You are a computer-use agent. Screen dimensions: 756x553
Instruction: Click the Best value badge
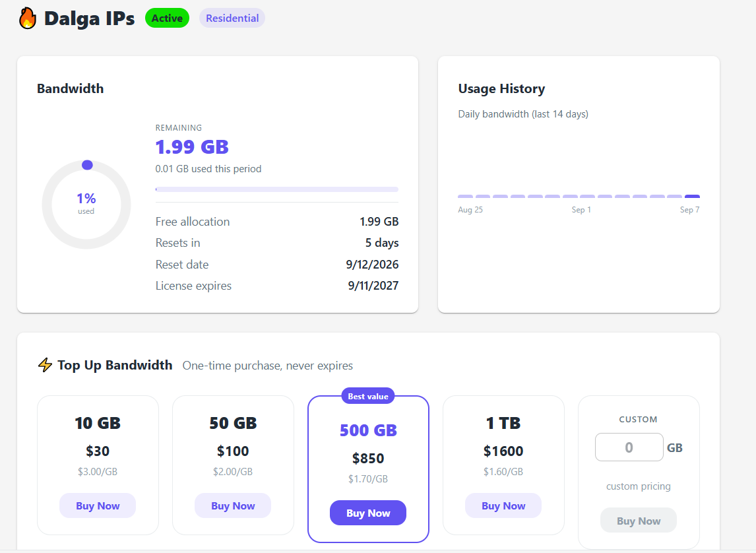(x=368, y=396)
